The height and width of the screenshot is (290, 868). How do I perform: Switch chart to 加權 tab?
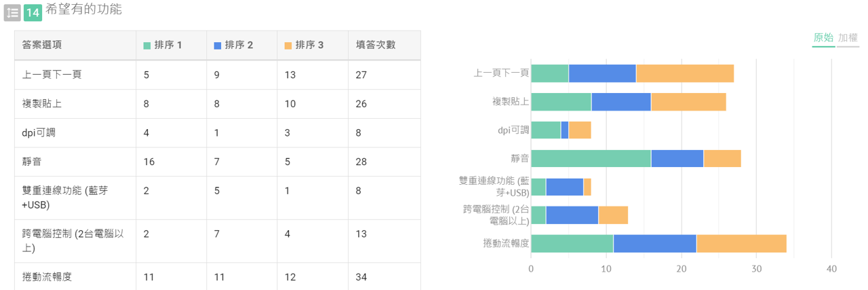(x=848, y=38)
